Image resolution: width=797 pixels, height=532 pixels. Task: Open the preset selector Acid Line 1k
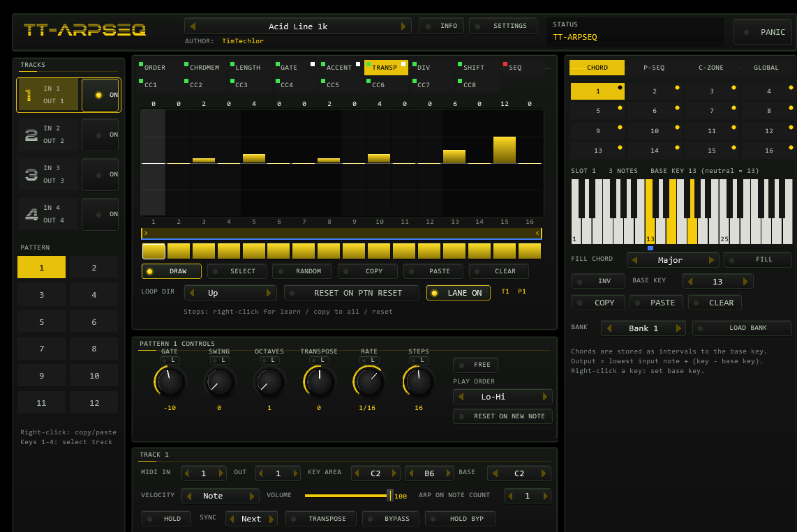click(298, 26)
